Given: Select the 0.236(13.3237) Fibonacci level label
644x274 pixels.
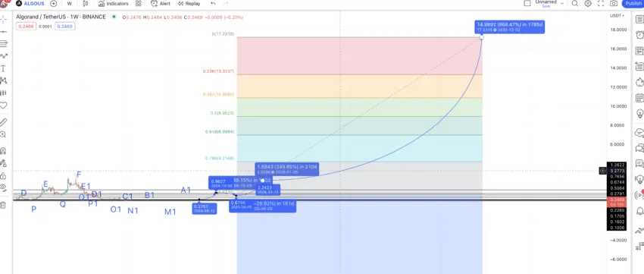Looking at the screenshot, I should 218,71.
